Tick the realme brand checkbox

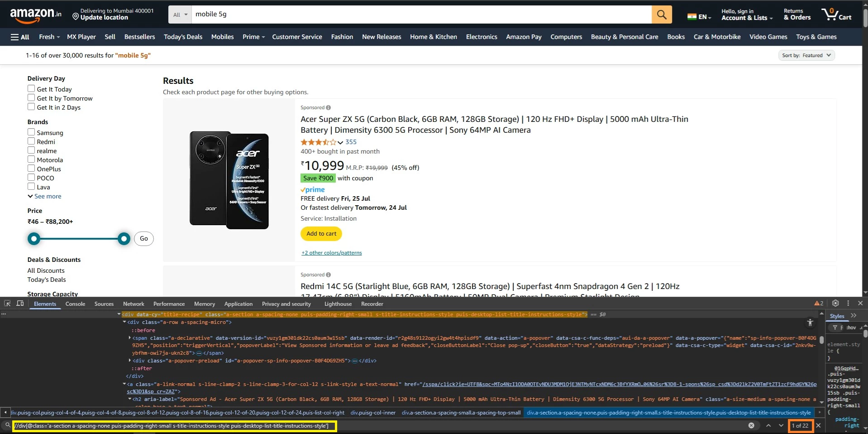[31, 150]
